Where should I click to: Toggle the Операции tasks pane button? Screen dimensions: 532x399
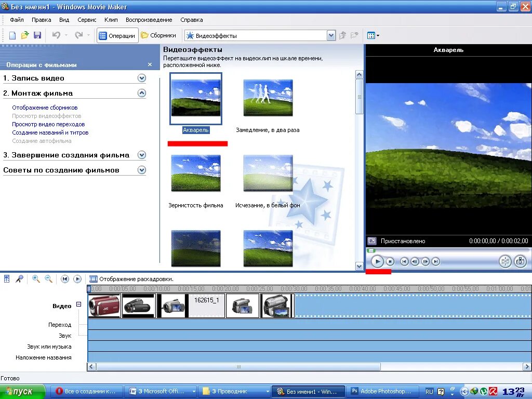[117, 36]
